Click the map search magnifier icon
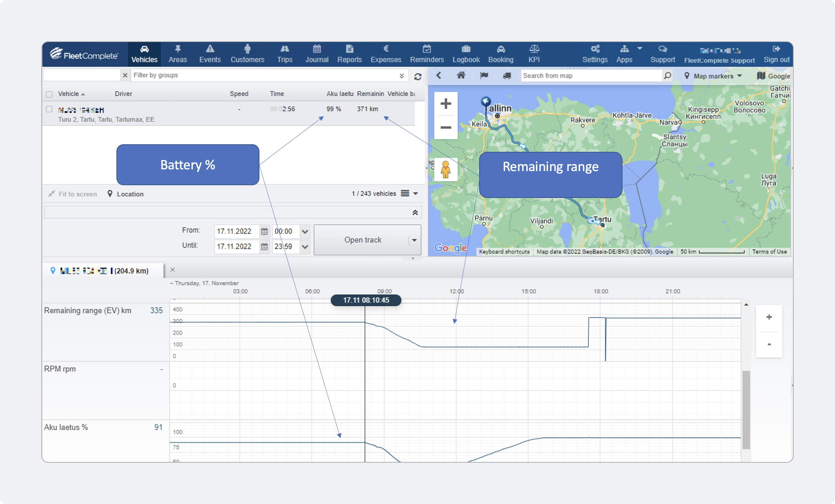 (x=668, y=75)
